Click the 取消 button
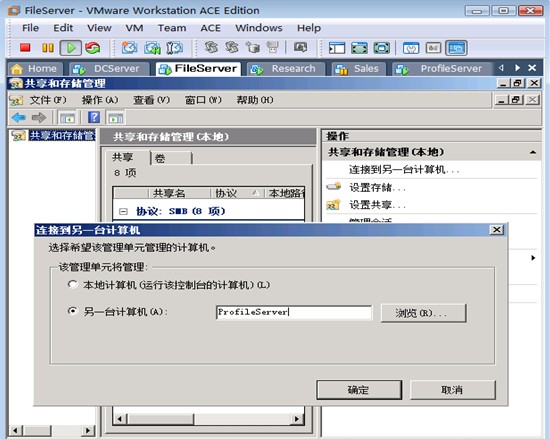The width and height of the screenshot is (550, 439). (452, 390)
